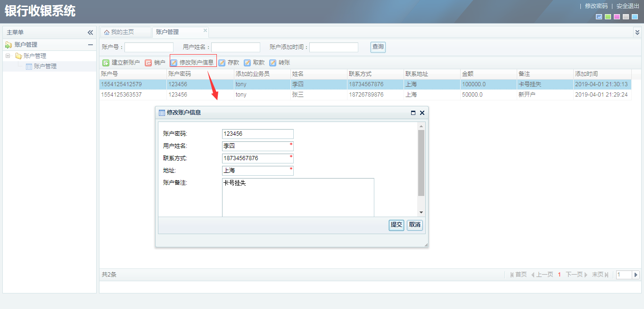Screen dimensions: 644x309
Task: Click account number 1554125412579 cell
Action: pos(133,84)
